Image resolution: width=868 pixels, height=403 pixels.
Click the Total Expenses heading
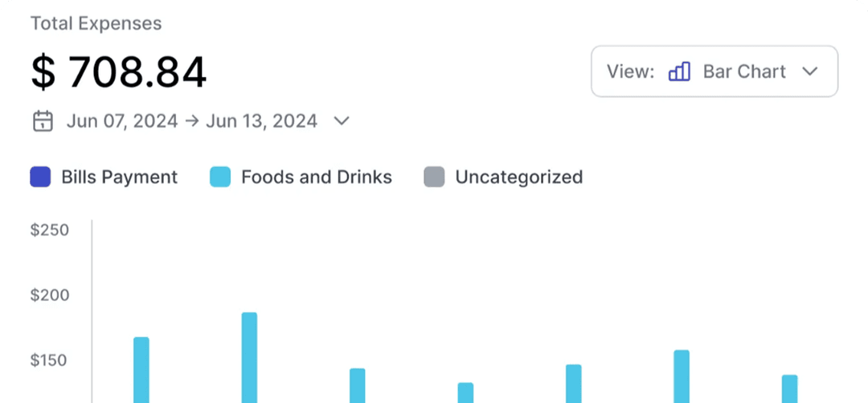click(x=96, y=23)
